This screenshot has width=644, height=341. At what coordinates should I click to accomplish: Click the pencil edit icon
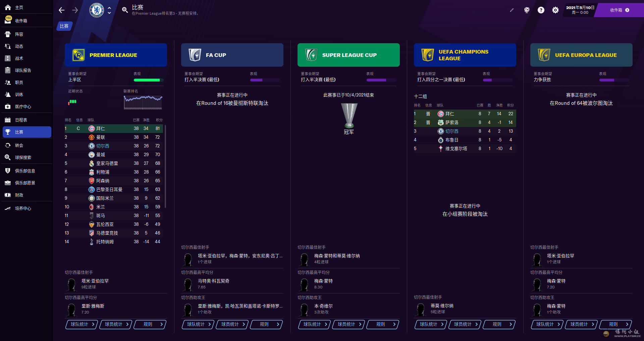(x=512, y=10)
